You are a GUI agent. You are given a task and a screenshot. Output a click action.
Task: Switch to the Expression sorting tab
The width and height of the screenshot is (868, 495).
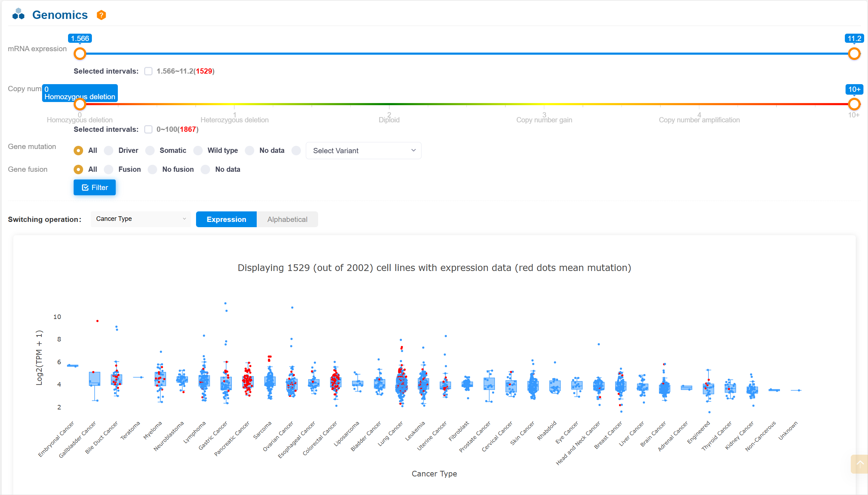pyautogui.click(x=226, y=219)
